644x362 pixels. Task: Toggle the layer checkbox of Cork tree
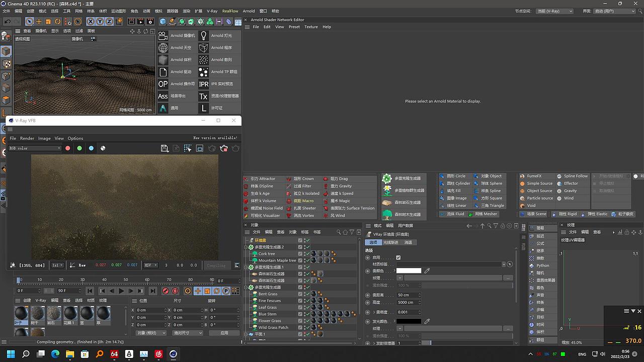coord(300,254)
